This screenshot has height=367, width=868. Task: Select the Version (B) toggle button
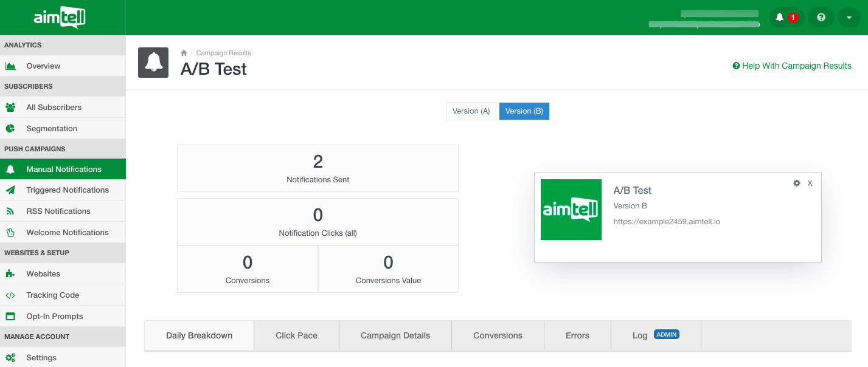click(x=524, y=111)
